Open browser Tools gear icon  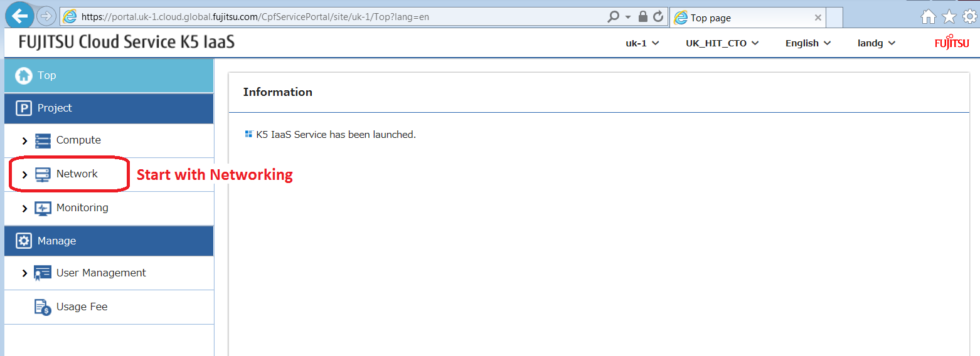point(969,17)
